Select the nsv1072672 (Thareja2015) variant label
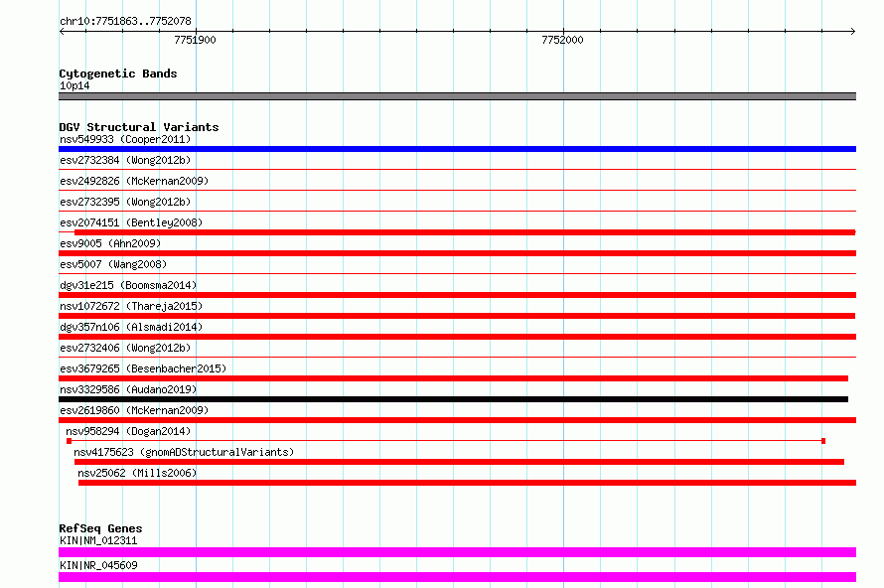 (x=131, y=306)
